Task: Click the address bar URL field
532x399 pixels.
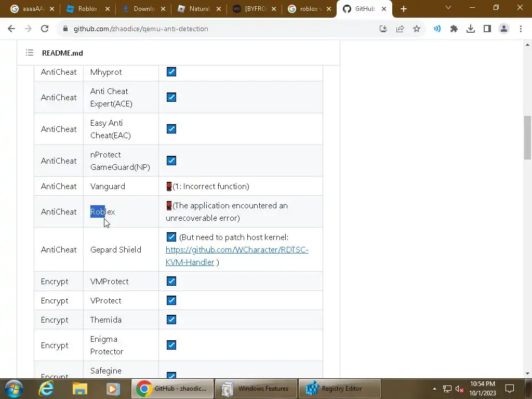Action: point(217,29)
